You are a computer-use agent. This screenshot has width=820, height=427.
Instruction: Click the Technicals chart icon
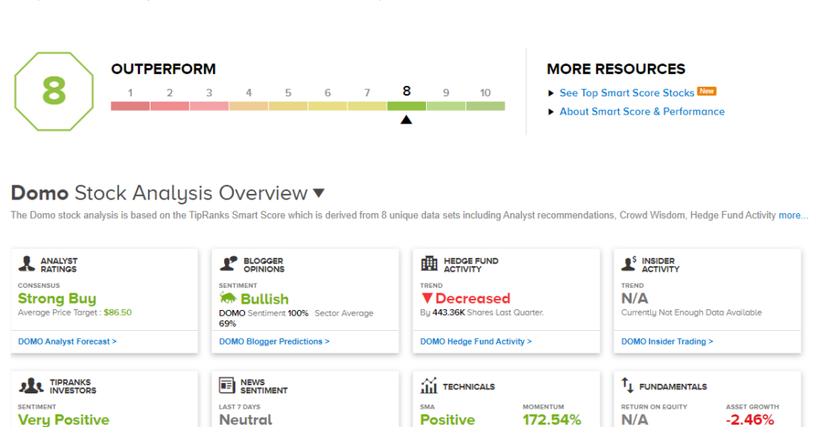(429, 386)
